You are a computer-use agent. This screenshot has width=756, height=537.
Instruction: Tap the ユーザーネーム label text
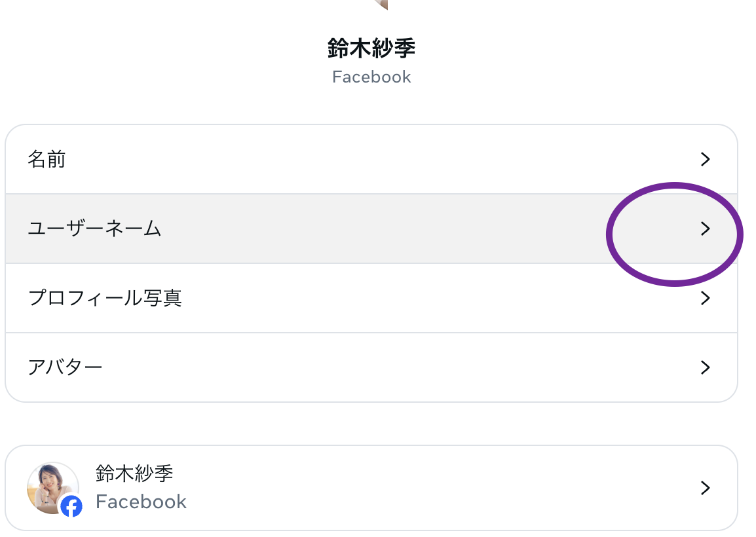tap(94, 229)
